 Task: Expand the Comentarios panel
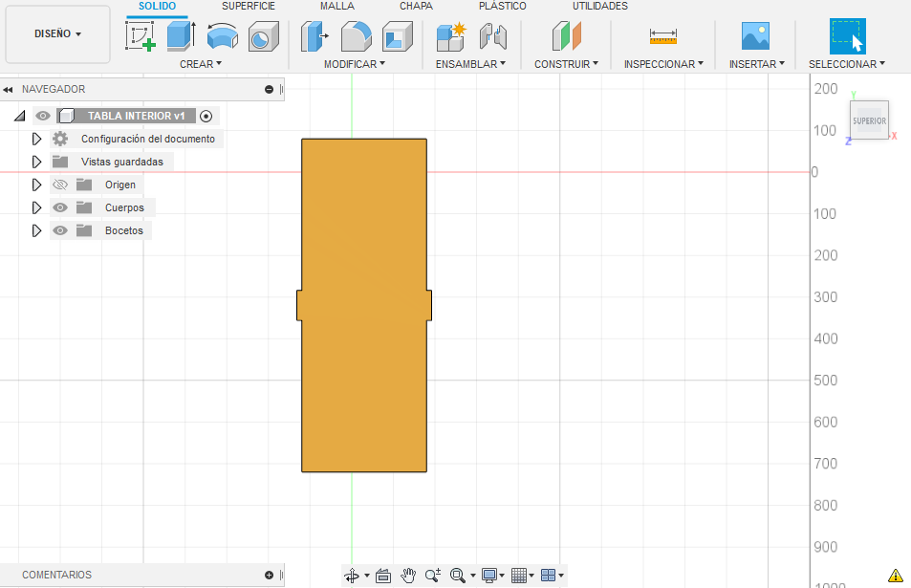pyautogui.click(x=269, y=576)
